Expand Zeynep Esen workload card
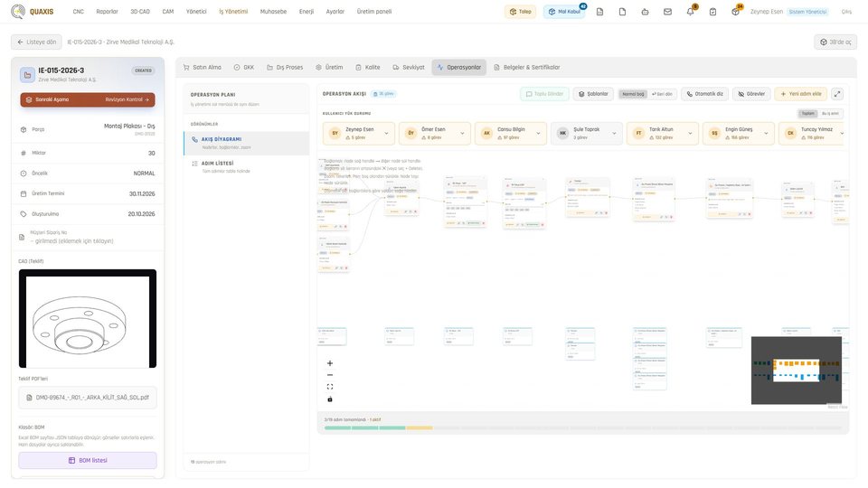 386,134
